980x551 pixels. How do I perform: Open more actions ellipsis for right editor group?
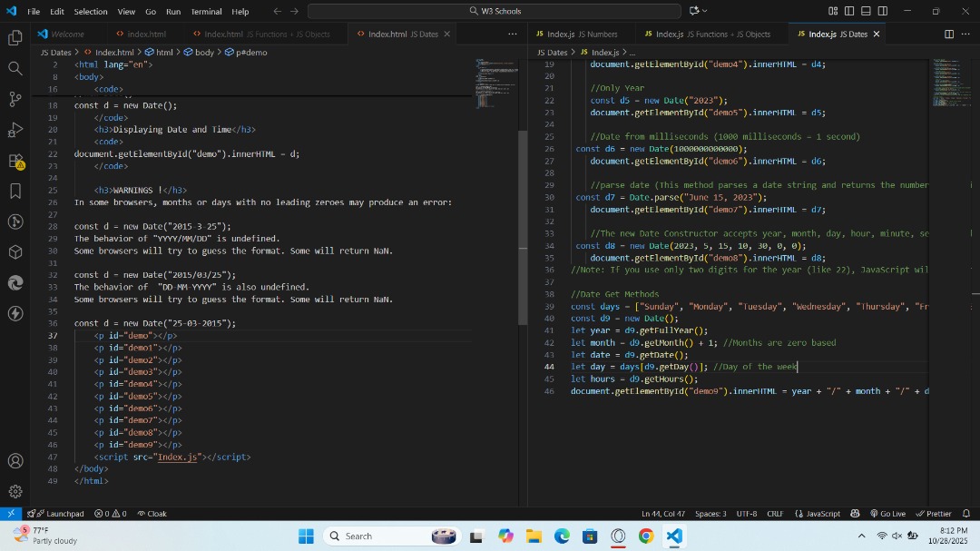965,34
